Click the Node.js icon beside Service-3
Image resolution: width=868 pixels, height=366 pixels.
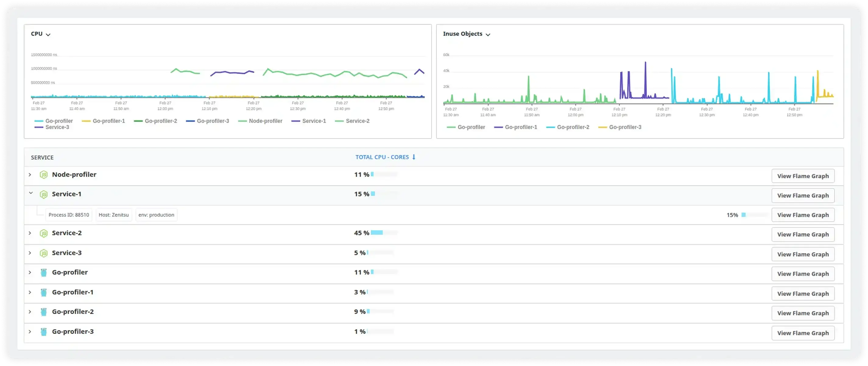tap(44, 253)
